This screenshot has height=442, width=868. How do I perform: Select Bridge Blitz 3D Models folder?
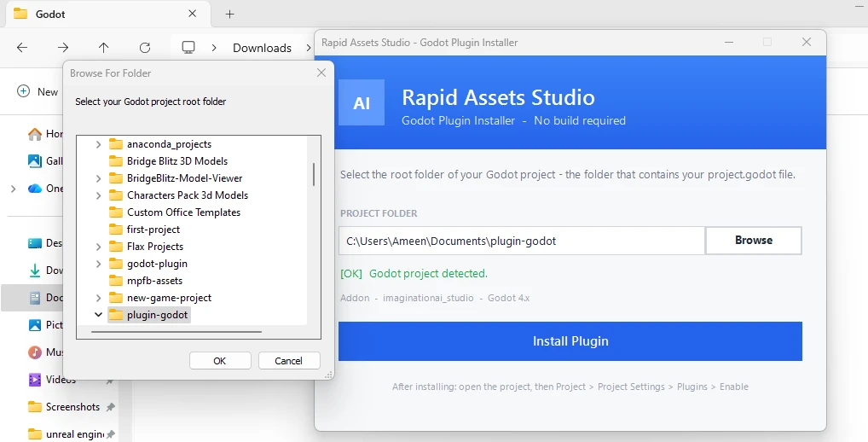[x=168, y=161]
